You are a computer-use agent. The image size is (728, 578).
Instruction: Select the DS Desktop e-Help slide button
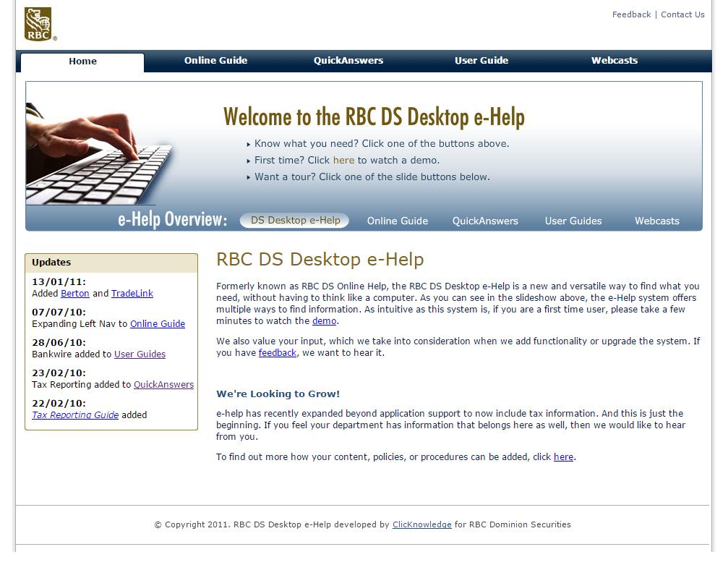click(x=295, y=220)
